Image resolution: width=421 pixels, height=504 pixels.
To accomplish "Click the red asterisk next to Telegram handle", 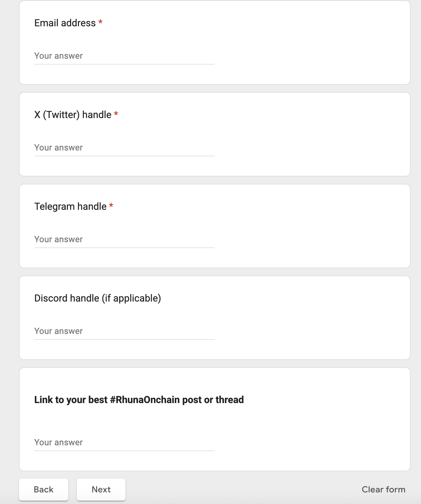I will tap(111, 206).
